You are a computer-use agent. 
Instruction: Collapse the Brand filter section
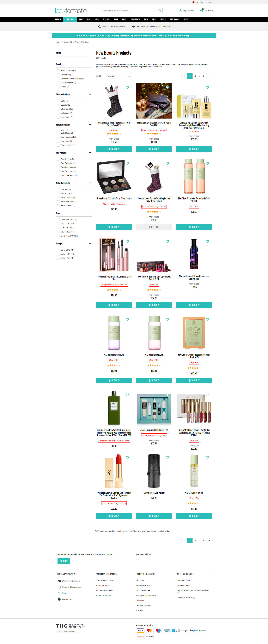click(x=90, y=64)
